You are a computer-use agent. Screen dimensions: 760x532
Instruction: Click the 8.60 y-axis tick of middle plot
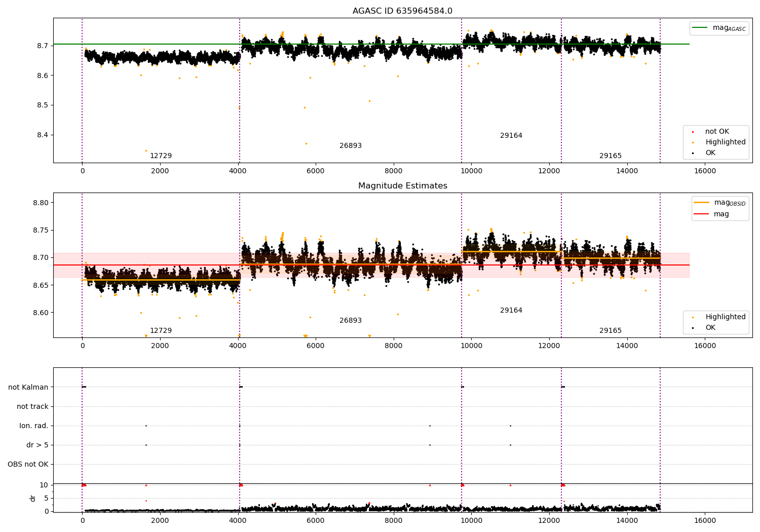[41, 313]
